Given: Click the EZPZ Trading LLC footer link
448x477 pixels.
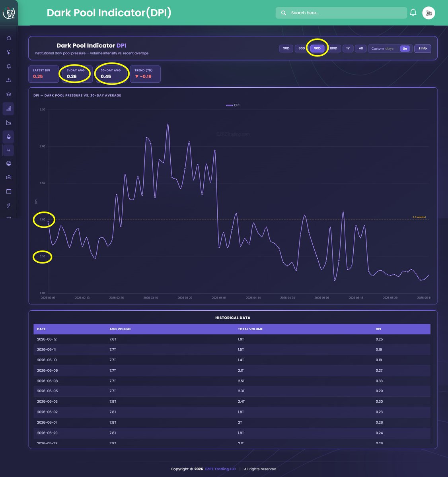Looking at the screenshot, I should (220, 469).
